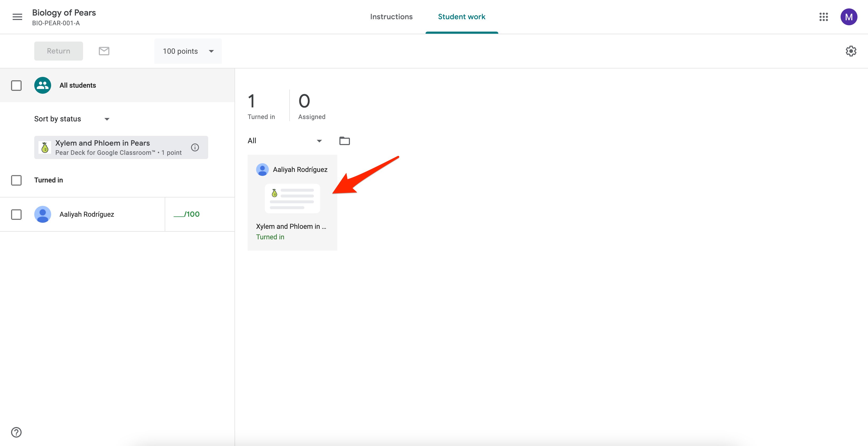Viewport: 868px width, 446px height.
Task: Open Aaliyah's submission document thumbnail
Action: pyautogui.click(x=292, y=198)
